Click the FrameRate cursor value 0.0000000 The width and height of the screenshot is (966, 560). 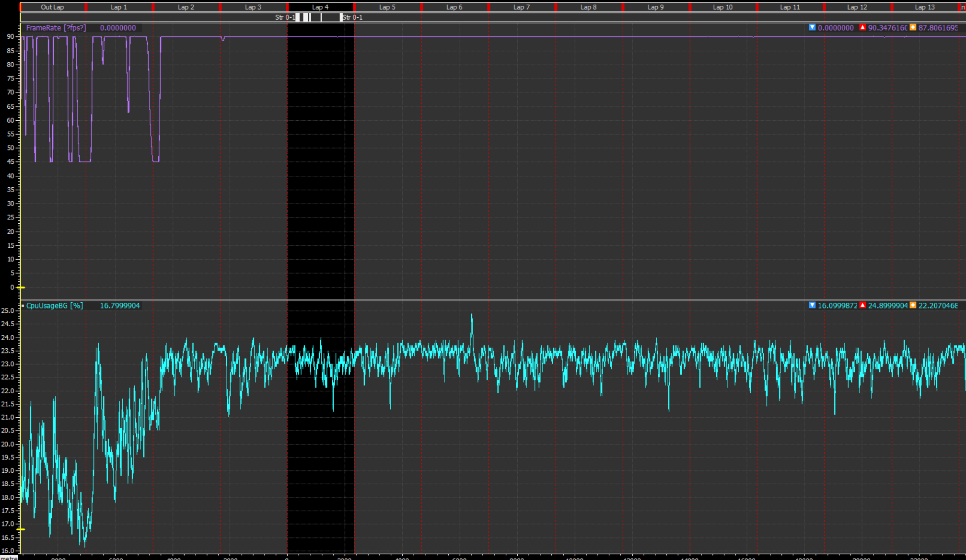pyautogui.click(x=118, y=28)
